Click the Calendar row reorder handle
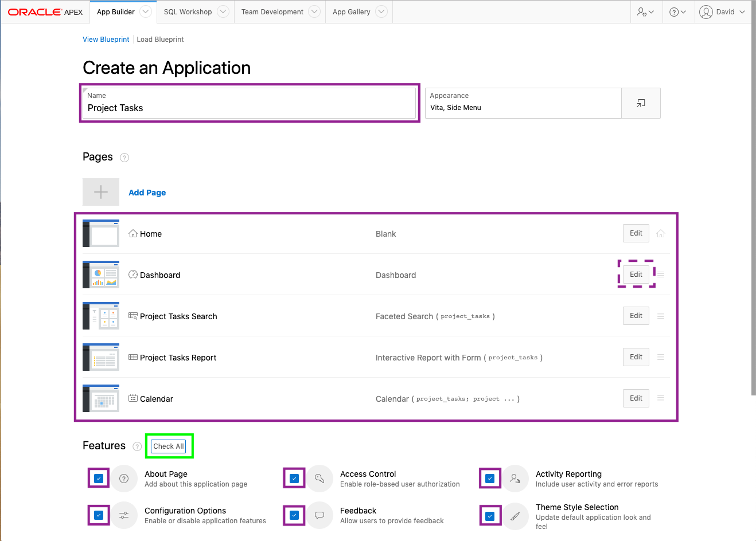This screenshot has width=756, height=541. click(x=661, y=398)
